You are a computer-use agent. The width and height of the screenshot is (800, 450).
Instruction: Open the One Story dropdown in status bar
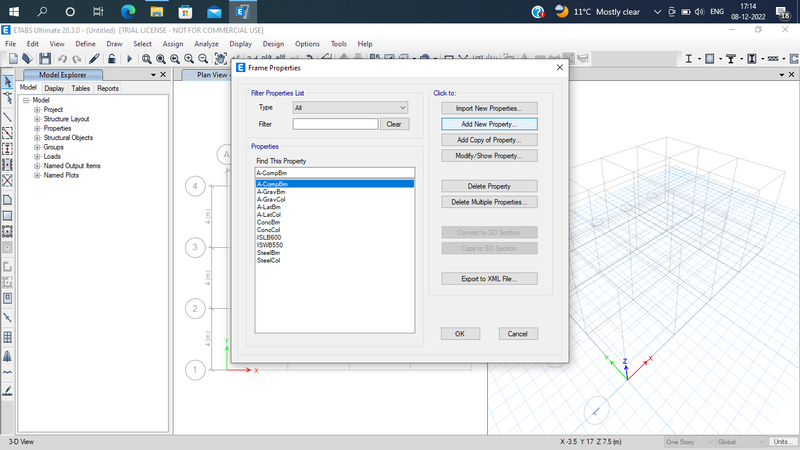[689, 442]
